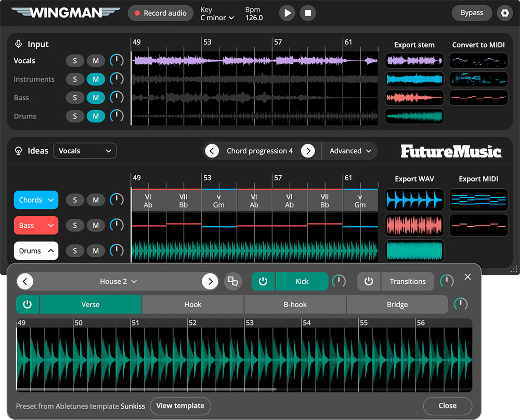Viewport: 520px width, 420px height.
Task: Click the ideas Bass volume knob
Action: point(116,225)
